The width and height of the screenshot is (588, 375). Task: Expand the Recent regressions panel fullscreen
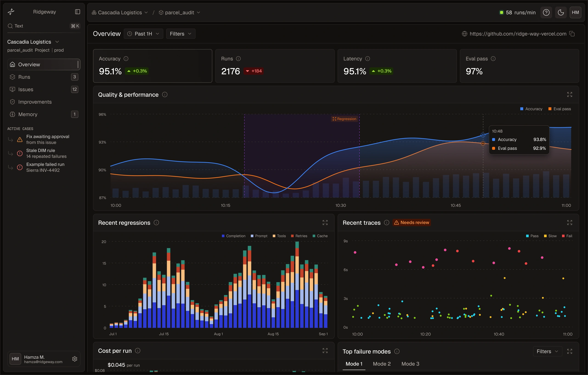(x=325, y=223)
